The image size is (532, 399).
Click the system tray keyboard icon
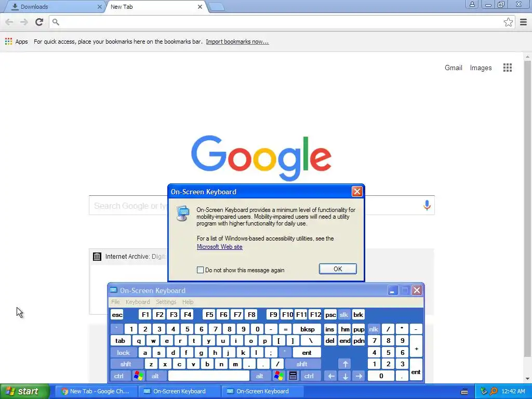(x=464, y=392)
